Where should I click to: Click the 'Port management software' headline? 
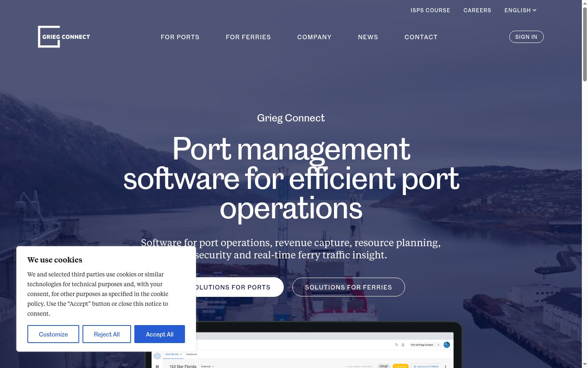(x=291, y=178)
